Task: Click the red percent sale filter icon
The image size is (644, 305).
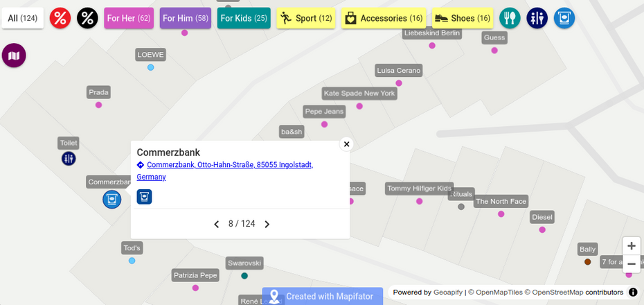Action: [x=61, y=18]
